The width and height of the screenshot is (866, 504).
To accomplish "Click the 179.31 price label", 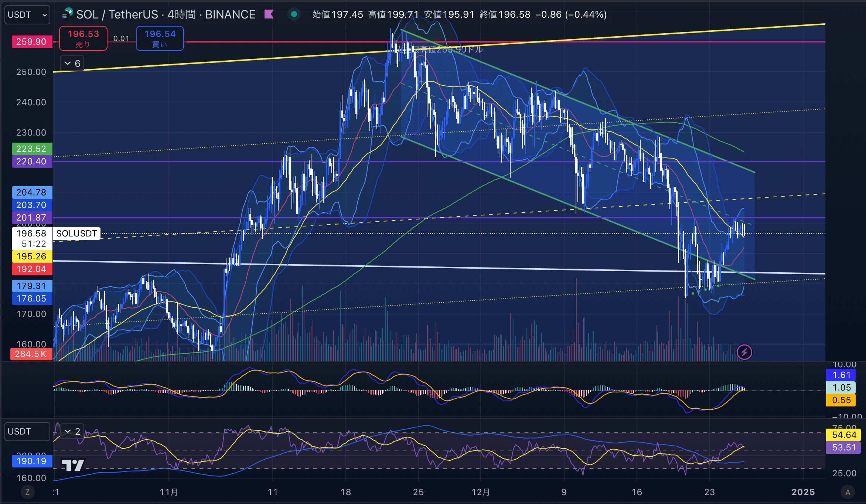I will [31, 286].
